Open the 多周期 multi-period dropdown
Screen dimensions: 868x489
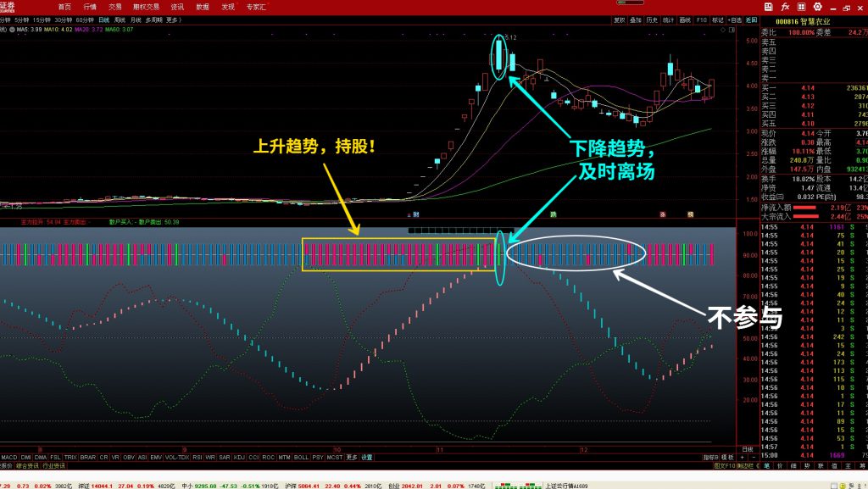pyautogui.click(x=153, y=19)
